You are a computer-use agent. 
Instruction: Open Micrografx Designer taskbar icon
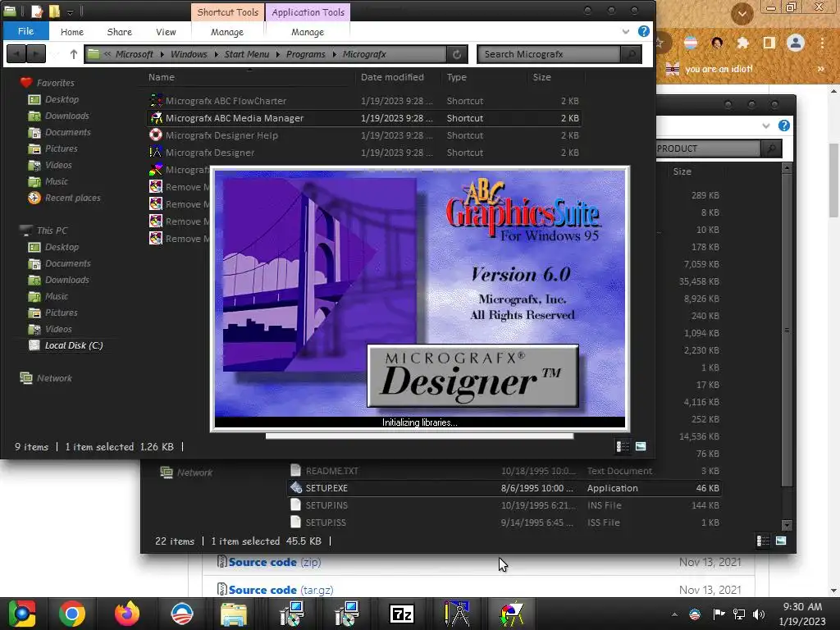(x=457, y=614)
